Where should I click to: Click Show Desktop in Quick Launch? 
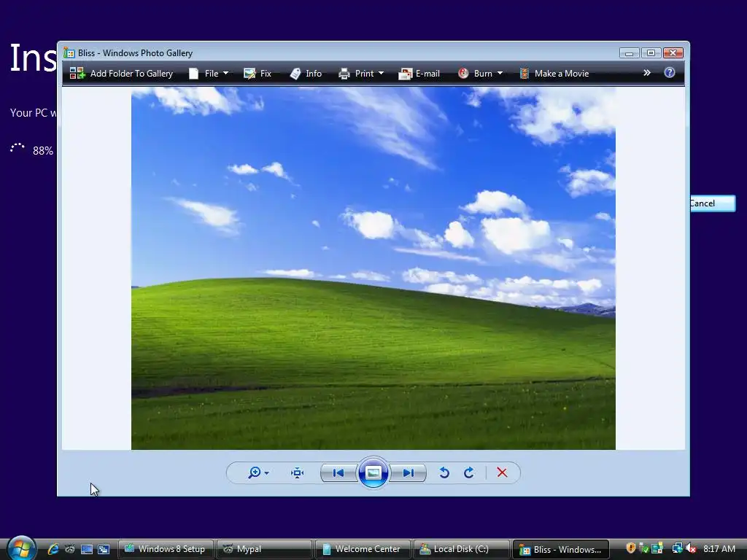tap(87, 549)
